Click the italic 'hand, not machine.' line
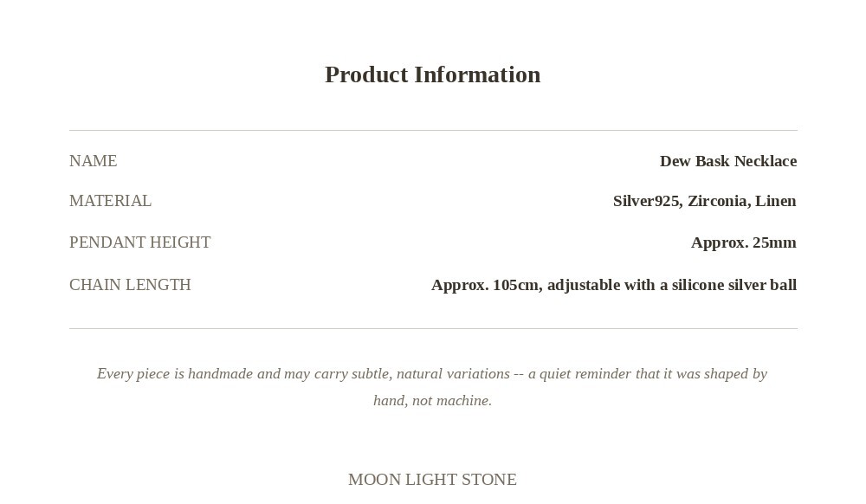The width and height of the screenshot is (866, 504). click(x=432, y=400)
